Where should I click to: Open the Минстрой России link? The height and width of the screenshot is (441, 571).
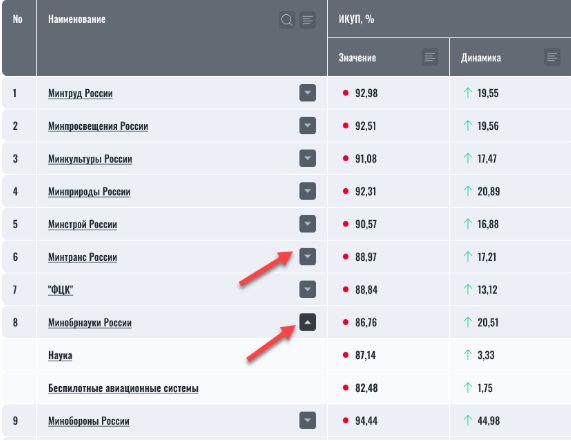(83, 224)
